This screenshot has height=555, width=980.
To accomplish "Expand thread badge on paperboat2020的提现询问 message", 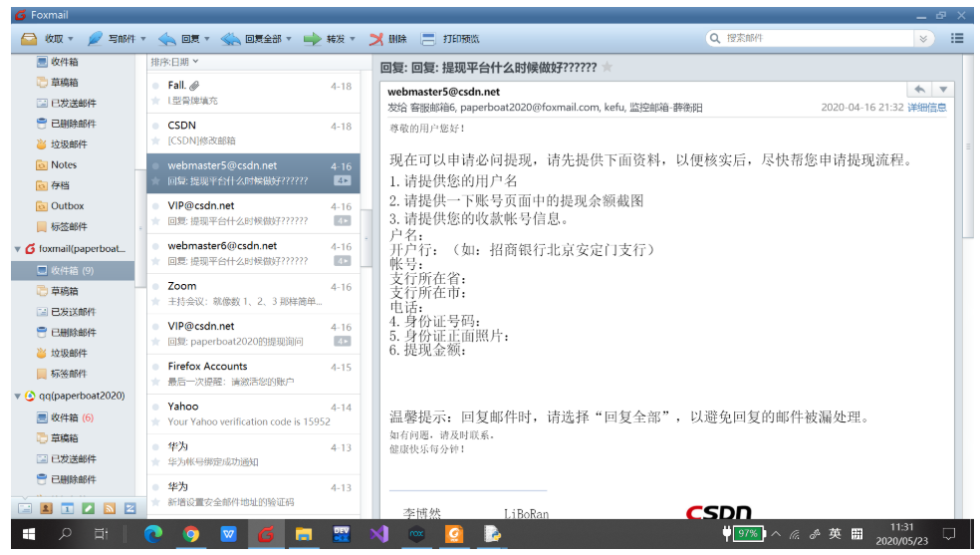I will [x=343, y=341].
